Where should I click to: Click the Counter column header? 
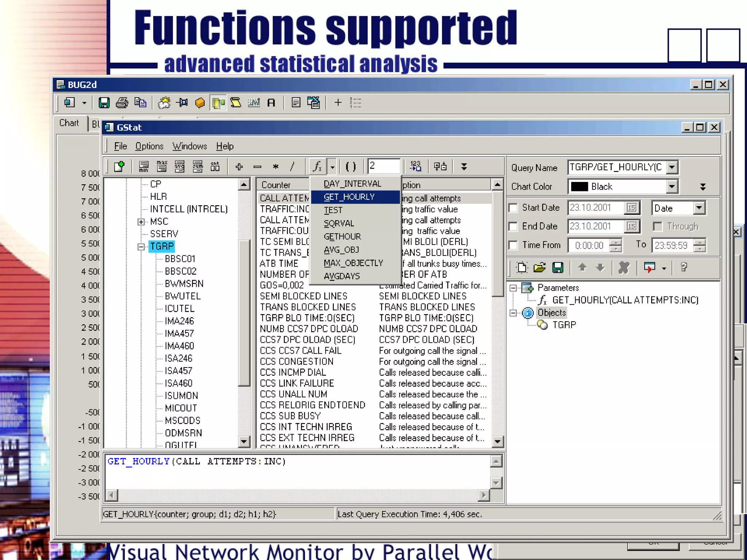[283, 185]
